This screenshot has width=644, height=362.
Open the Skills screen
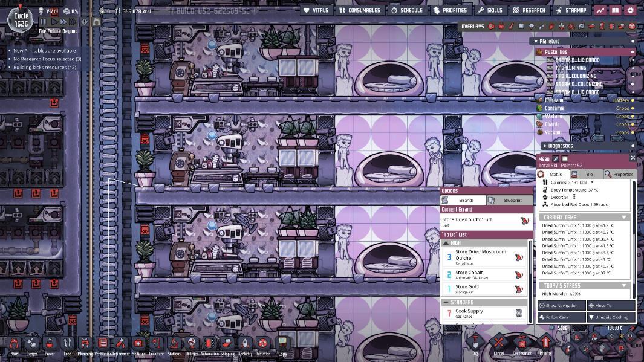pyautogui.click(x=490, y=10)
